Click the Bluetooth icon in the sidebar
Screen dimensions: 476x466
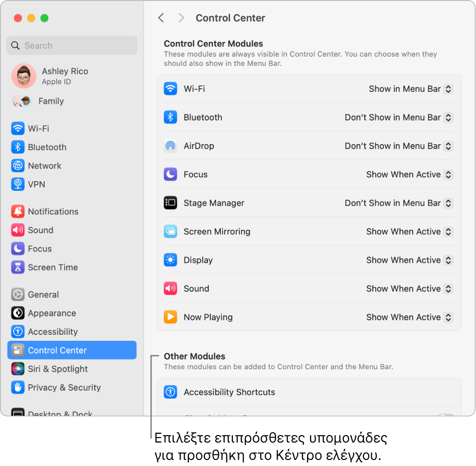click(17, 147)
